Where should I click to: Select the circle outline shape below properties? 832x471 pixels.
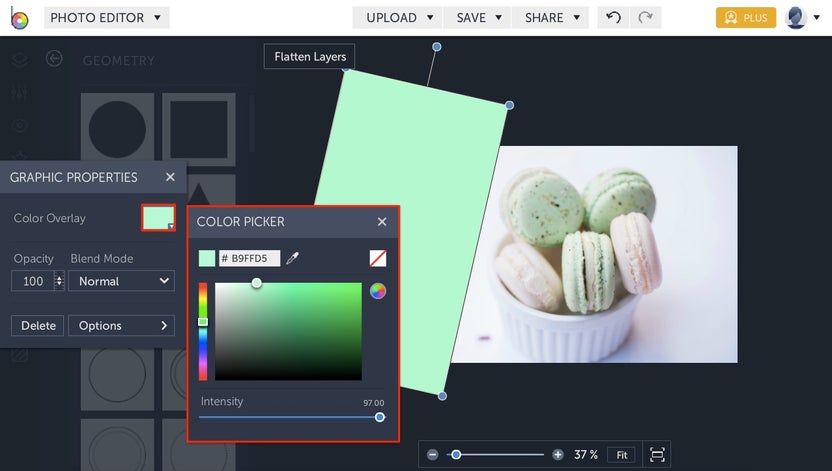(117, 374)
